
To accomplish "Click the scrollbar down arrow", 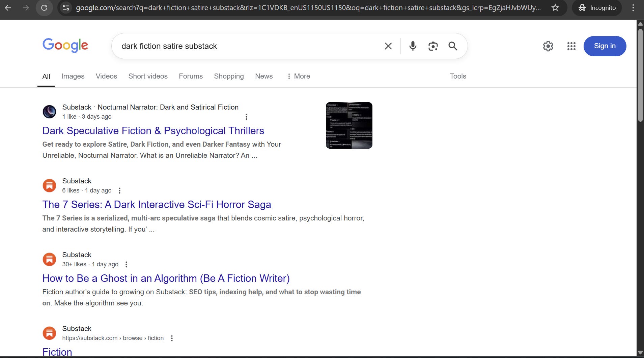I will 640,353.
